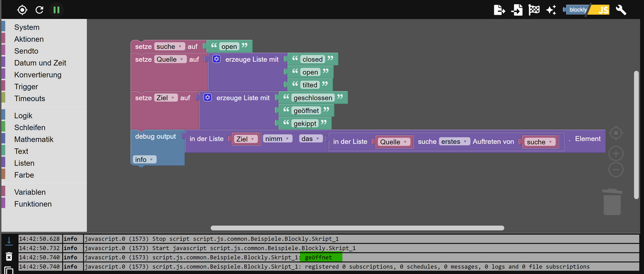This screenshot has width=644, height=274.
Task: Click the sparkle AI icon in toolbar
Action: click(x=551, y=10)
